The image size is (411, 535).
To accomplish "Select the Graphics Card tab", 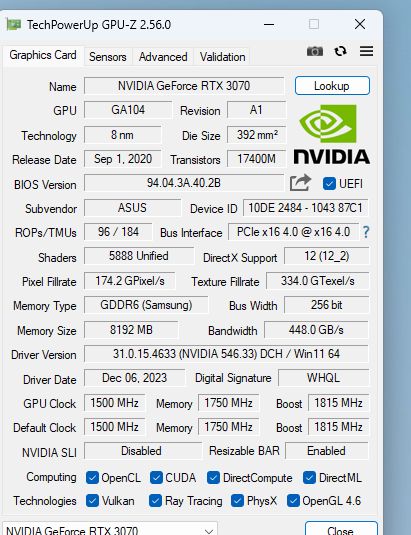I will (43, 55).
